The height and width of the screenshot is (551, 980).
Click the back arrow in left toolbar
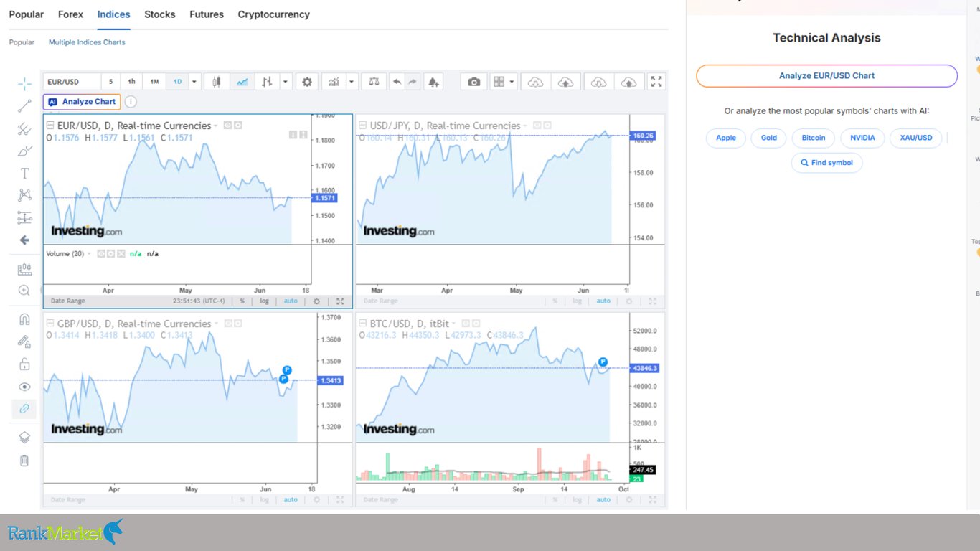[x=24, y=240]
